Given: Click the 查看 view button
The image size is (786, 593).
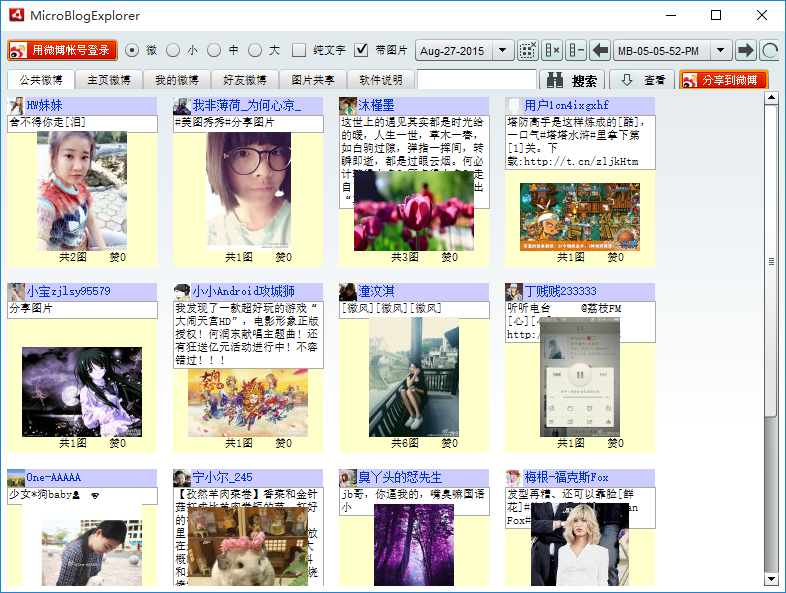Looking at the screenshot, I should [643, 80].
